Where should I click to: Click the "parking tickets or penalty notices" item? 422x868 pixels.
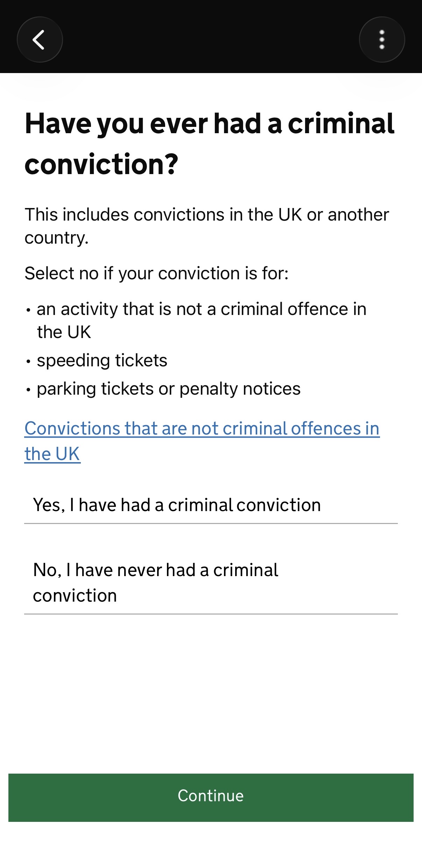(x=168, y=389)
